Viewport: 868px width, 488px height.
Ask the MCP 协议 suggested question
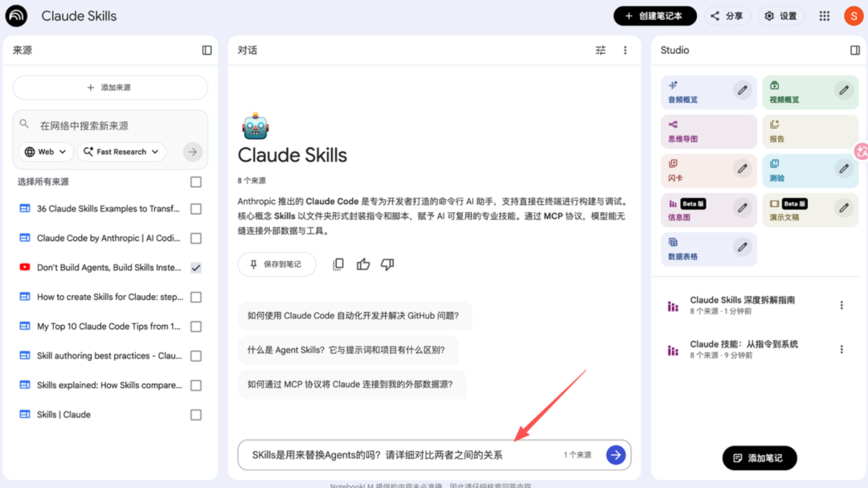[351, 384]
